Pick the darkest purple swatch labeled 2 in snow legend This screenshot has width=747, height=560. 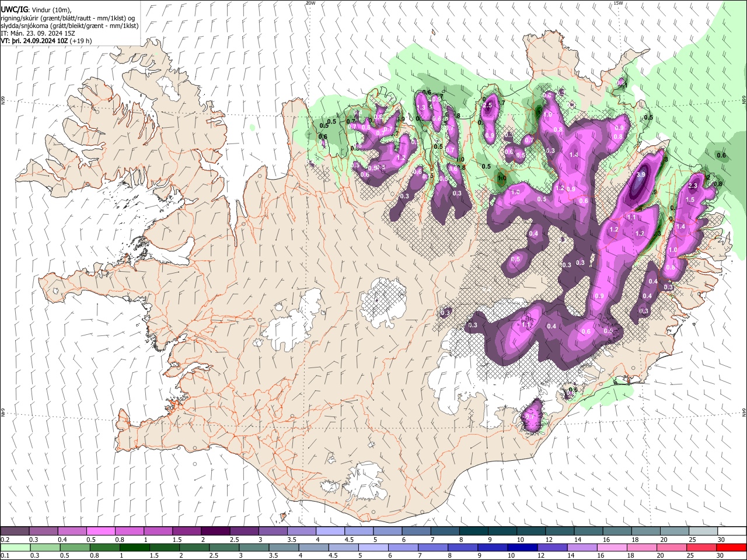click(215, 531)
